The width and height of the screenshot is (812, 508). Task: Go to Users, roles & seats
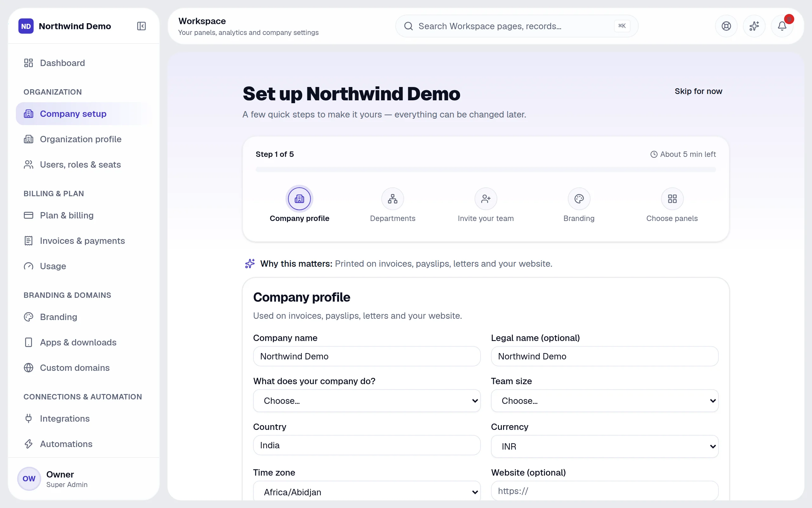tap(84, 164)
